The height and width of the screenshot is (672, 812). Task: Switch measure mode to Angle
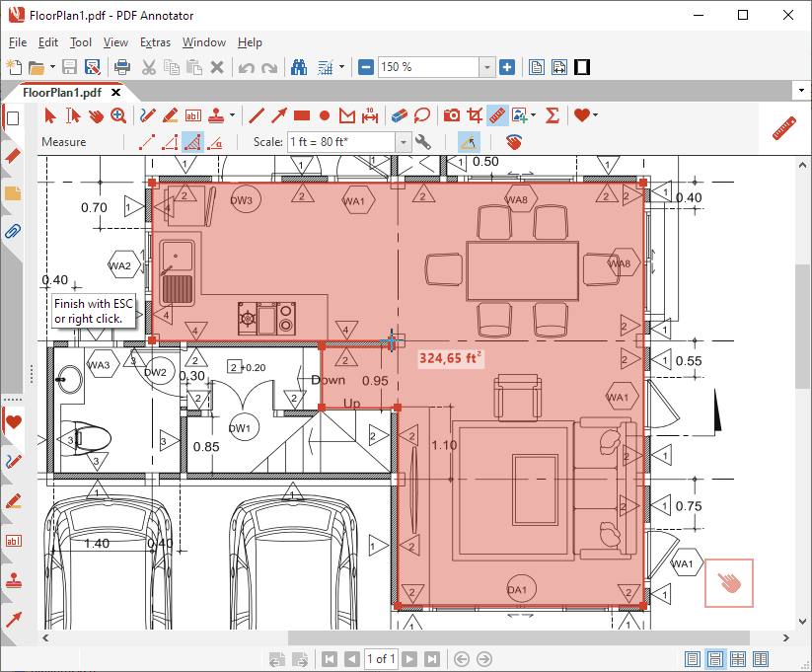click(x=215, y=142)
